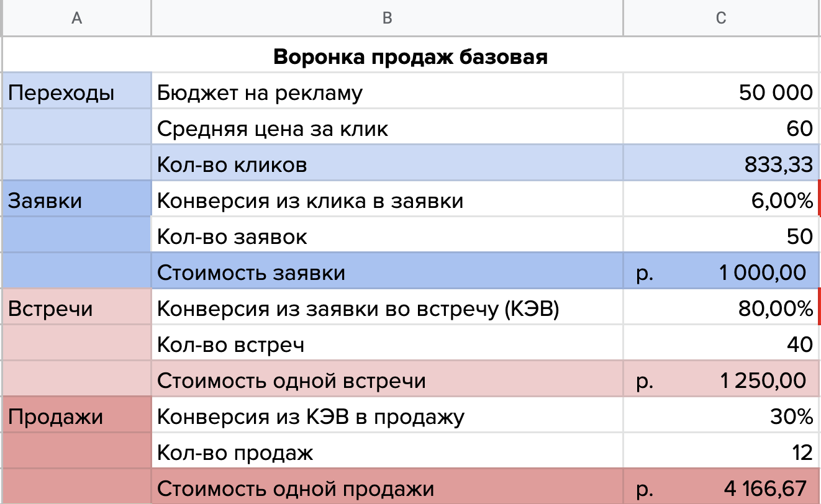Click the 'Стоимость заявки' label cell
The image size is (821, 504).
(387, 272)
